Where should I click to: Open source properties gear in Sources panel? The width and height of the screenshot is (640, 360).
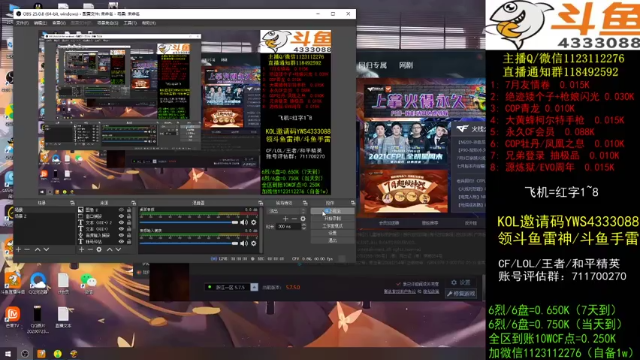[x=99, y=249]
